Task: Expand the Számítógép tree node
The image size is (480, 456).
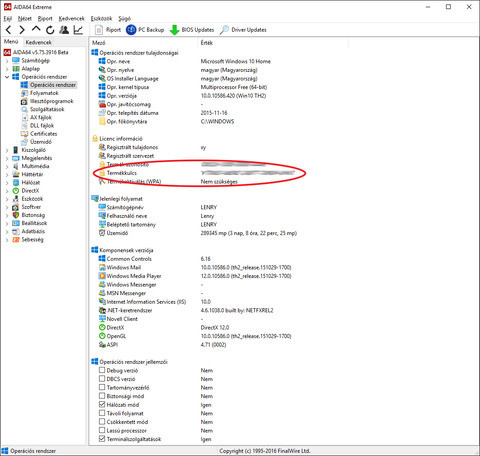Action: [7, 61]
